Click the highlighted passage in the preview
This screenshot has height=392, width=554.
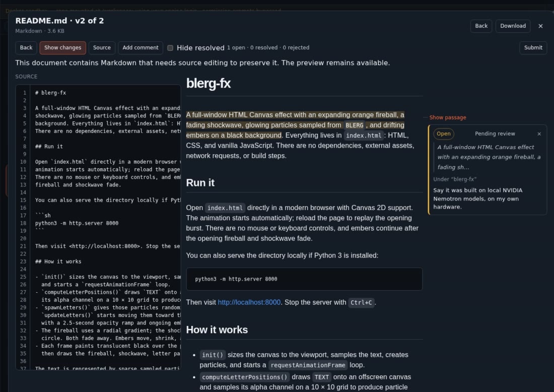(x=295, y=125)
